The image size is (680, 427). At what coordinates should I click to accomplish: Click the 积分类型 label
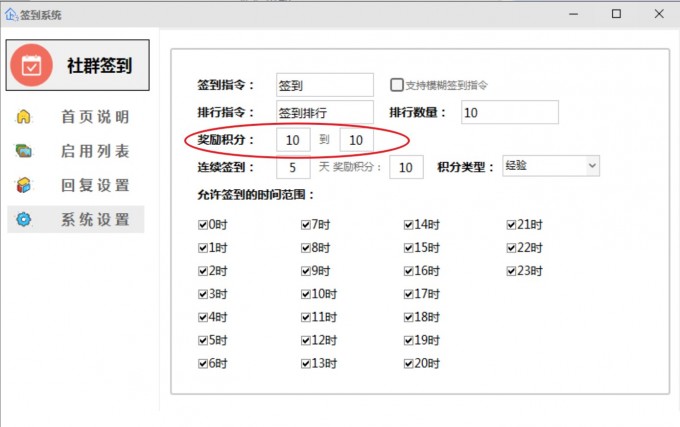tap(465, 167)
